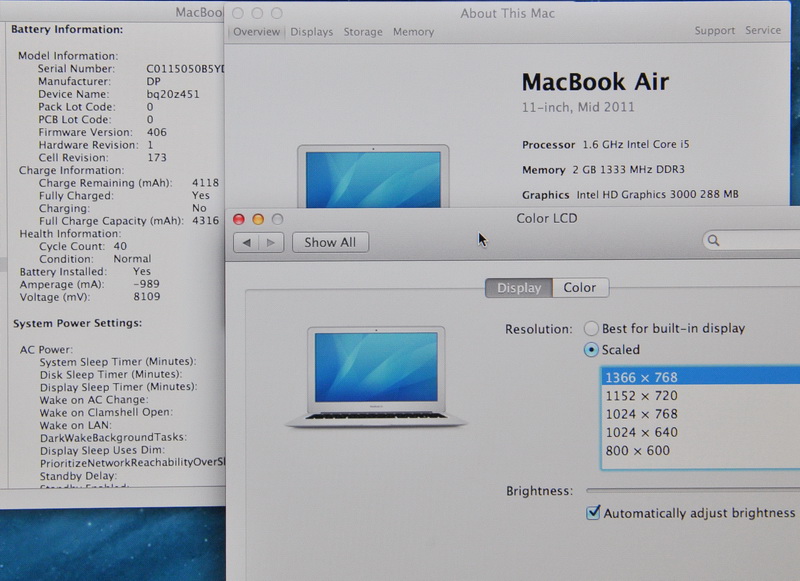
Task: Click the magnifier icon in search field
Action: pos(713,240)
